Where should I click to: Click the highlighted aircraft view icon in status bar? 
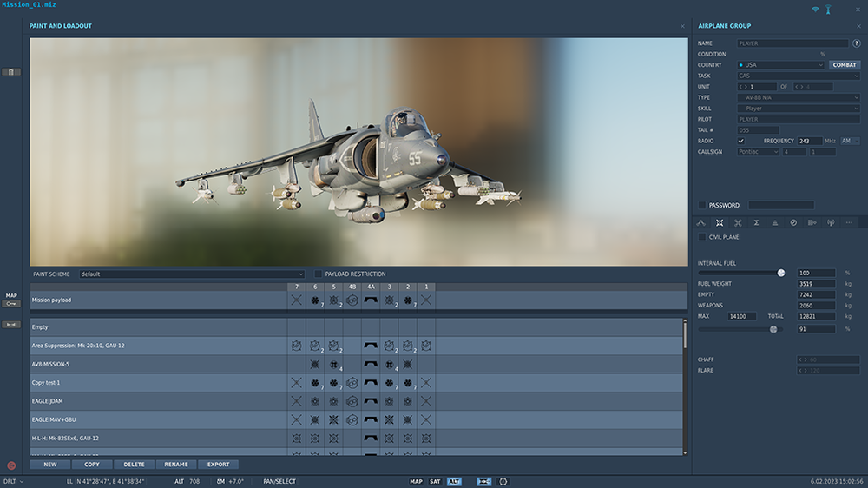click(x=483, y=481)
